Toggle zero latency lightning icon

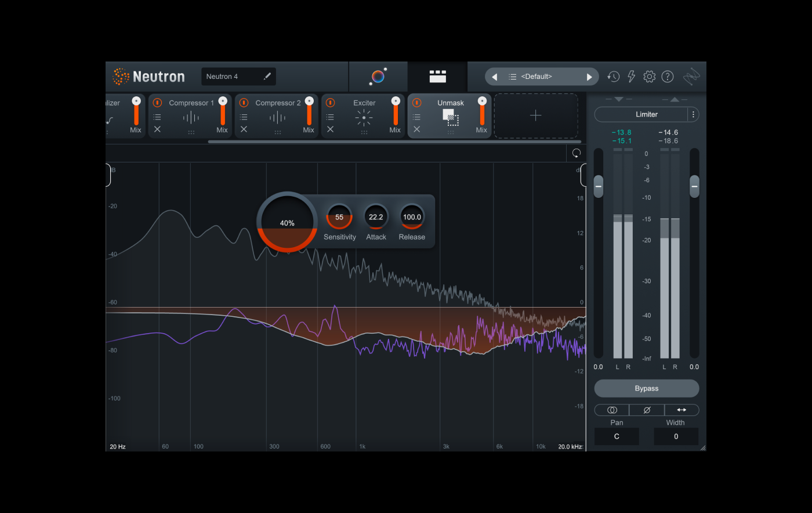[x=632, y=77]
